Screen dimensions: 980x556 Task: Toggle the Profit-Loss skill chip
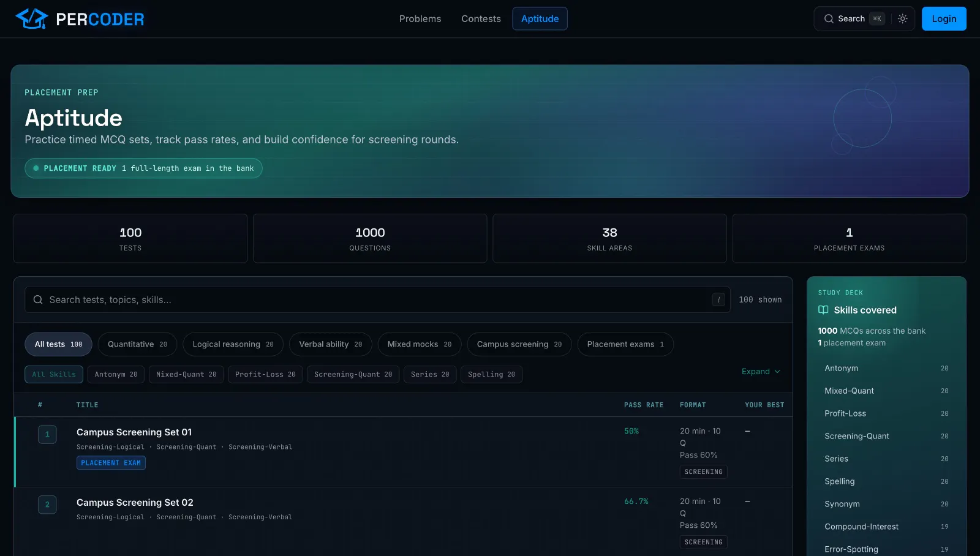pos(265,375)
